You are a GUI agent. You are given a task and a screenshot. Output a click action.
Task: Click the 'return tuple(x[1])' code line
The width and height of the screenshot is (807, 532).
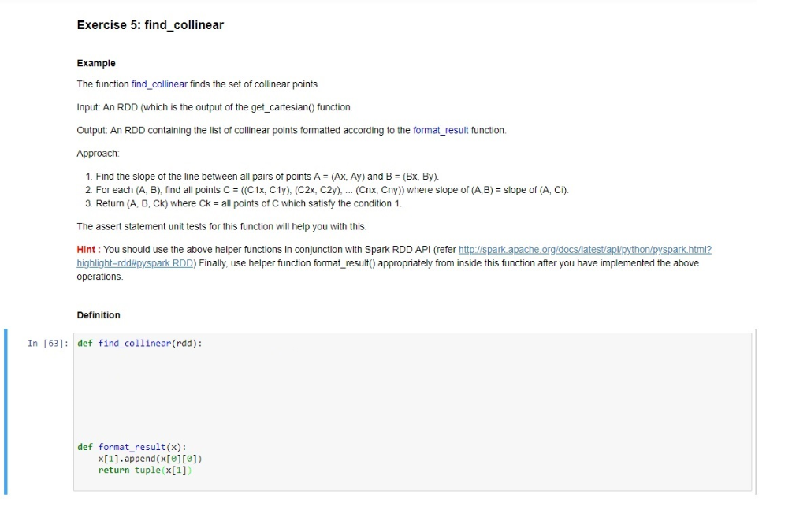coord(145,470)
